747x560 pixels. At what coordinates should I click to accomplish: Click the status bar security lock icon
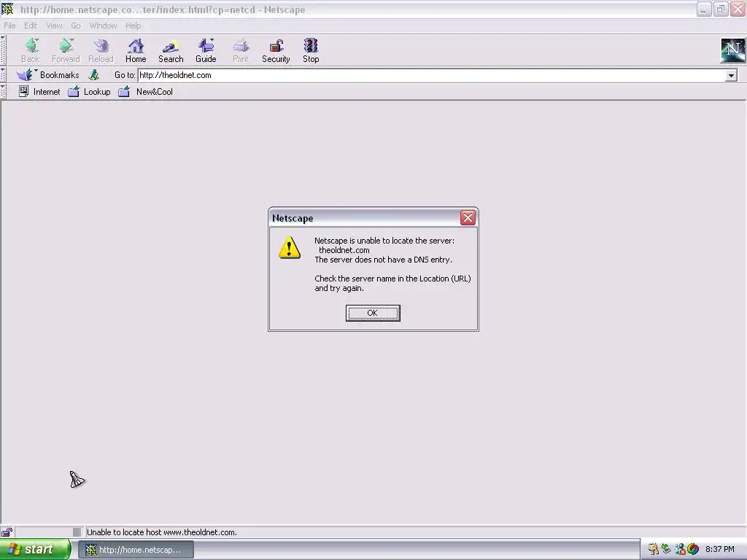pyautogui.click(x=7, y=532)
